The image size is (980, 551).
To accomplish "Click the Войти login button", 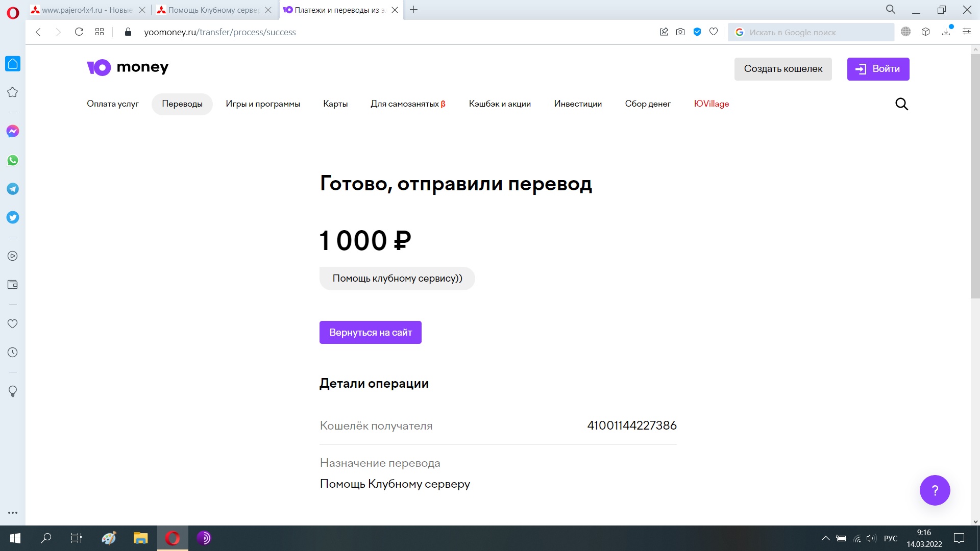I will point(878,69).
